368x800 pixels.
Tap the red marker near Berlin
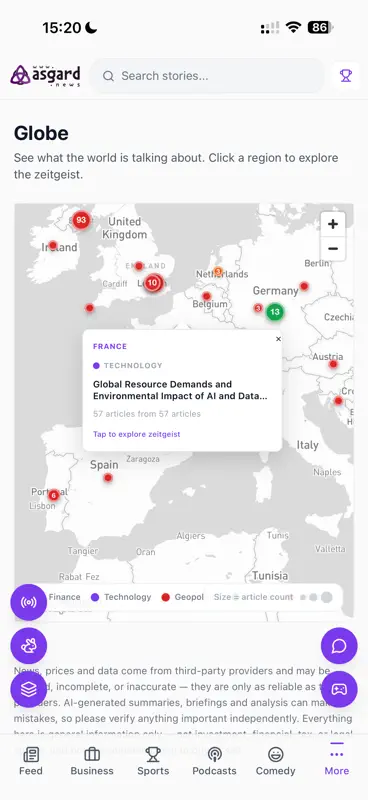[304, 286]
